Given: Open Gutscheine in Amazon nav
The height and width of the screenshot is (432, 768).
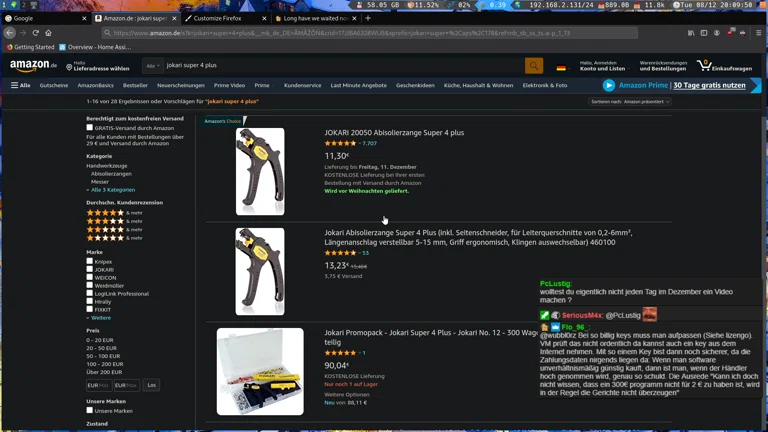Looking at the screenshot, I should pyautogui.click(x=54, y=85).
